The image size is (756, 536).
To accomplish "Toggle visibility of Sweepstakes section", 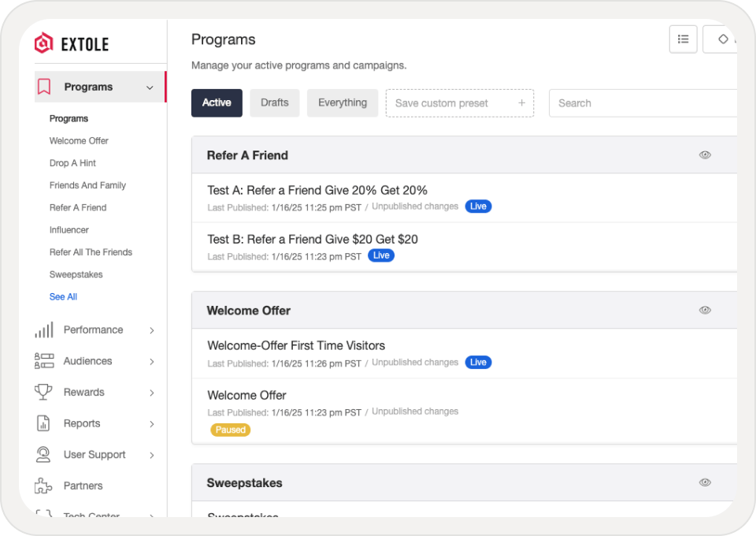I will pos(705,482).
